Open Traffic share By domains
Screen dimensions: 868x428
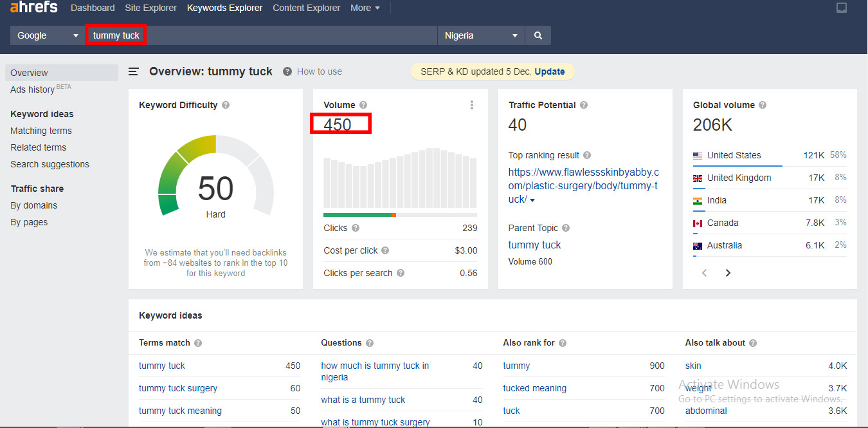[x=34, y=205]
